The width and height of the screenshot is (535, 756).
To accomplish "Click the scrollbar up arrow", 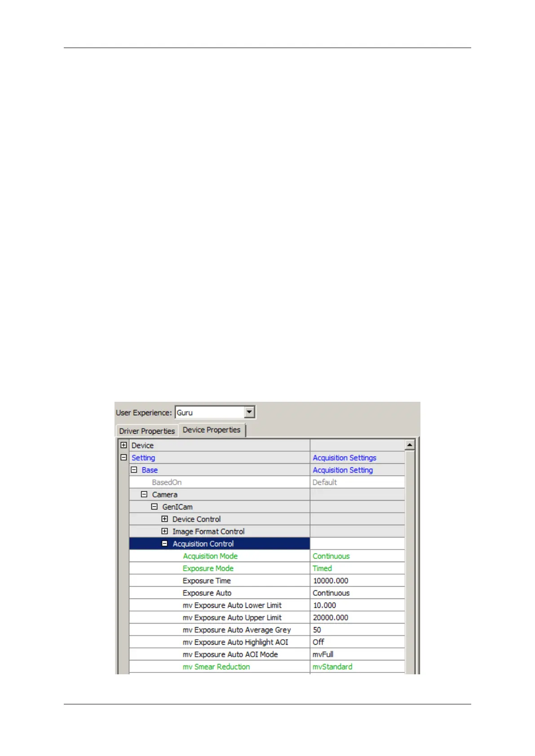I will [409, 445].
